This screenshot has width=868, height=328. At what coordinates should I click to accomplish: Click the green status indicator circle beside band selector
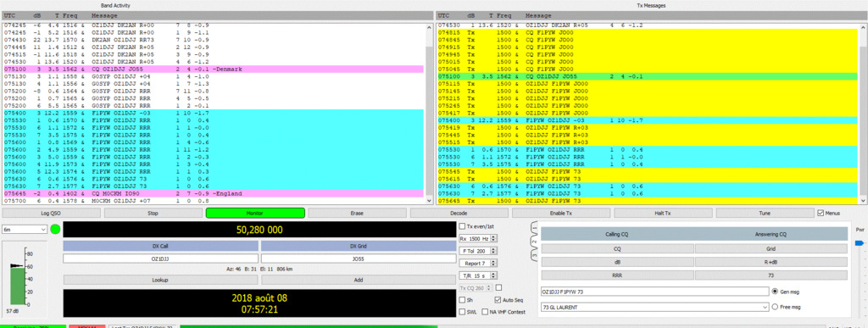click(55, 229)
